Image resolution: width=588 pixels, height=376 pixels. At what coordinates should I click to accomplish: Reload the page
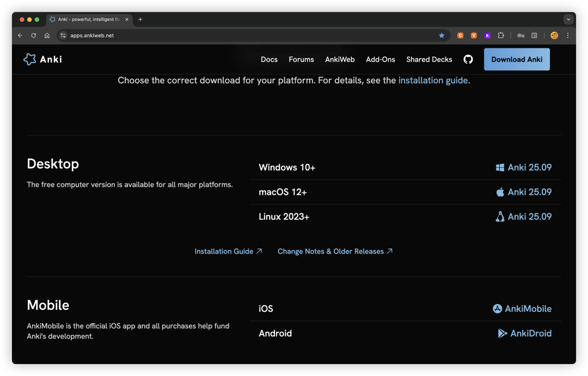click(x=34, y=35)
